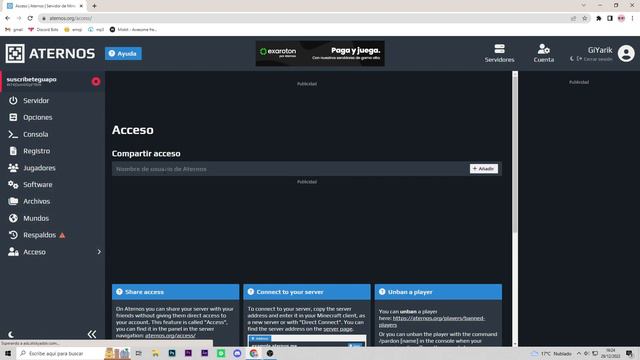640x360 pixels.
Task: Open the notification center icon
Action: click(x=629, y=353)
